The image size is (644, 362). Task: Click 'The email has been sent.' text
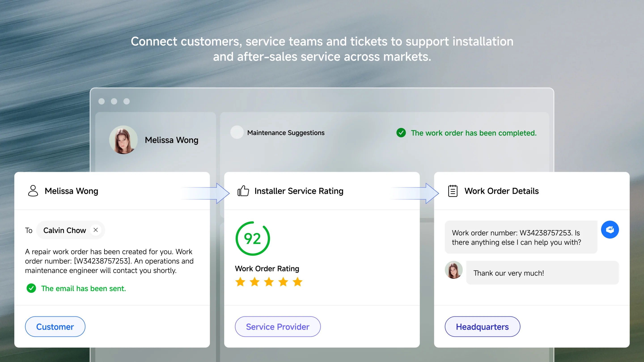[83, 288]
